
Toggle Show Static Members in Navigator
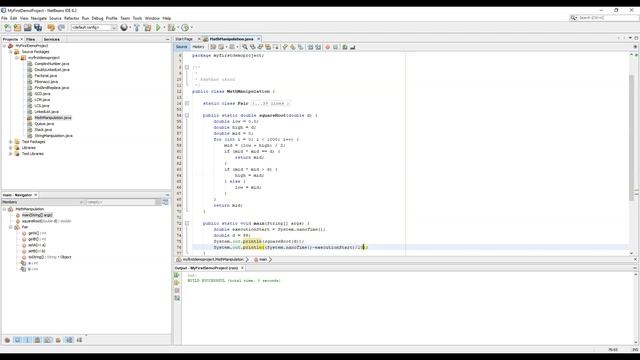[x=27, y=340]
